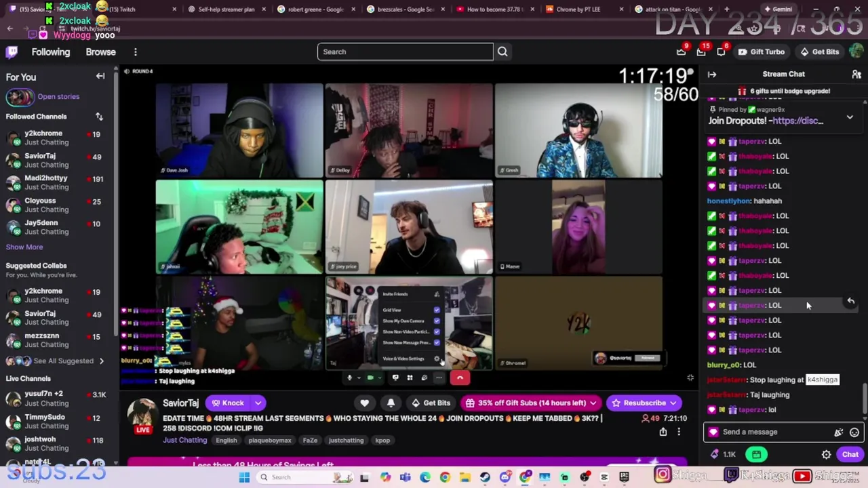868x488 pixels.
Task: Open the Just Chatting category link
Action: (184, 441)
